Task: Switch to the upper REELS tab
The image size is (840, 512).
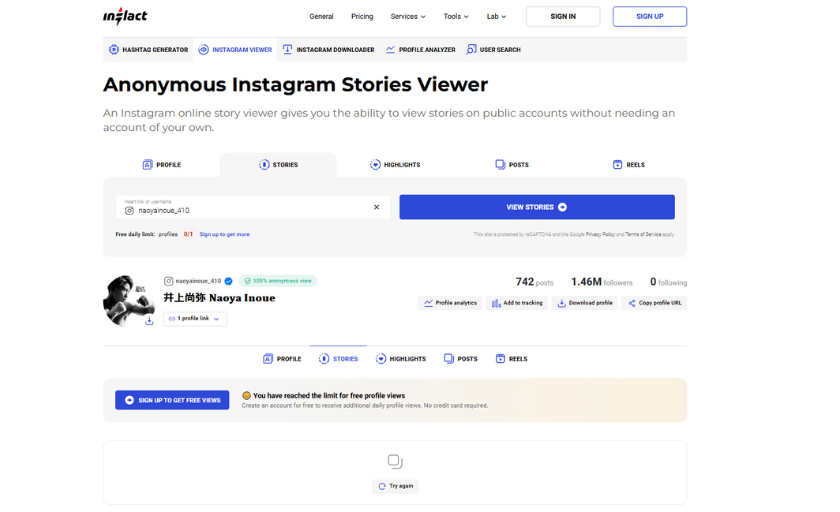Action: pyautogui.click(x=628, y=165)
